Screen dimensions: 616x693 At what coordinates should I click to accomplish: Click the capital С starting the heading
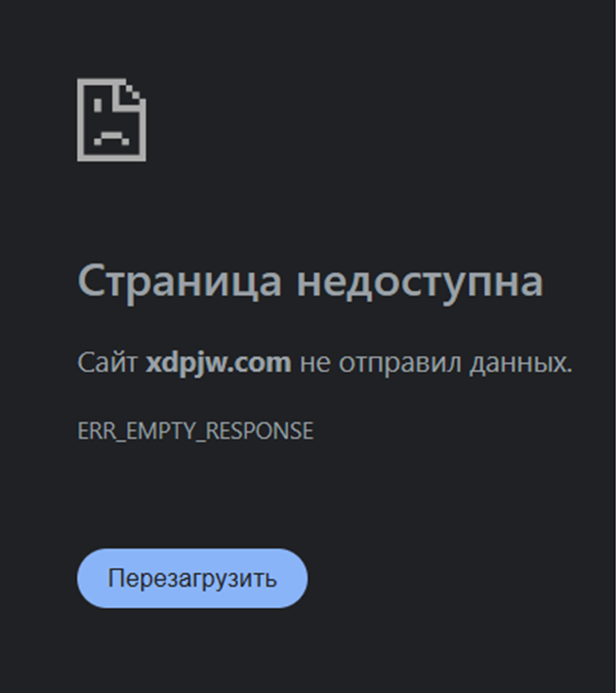91,281
